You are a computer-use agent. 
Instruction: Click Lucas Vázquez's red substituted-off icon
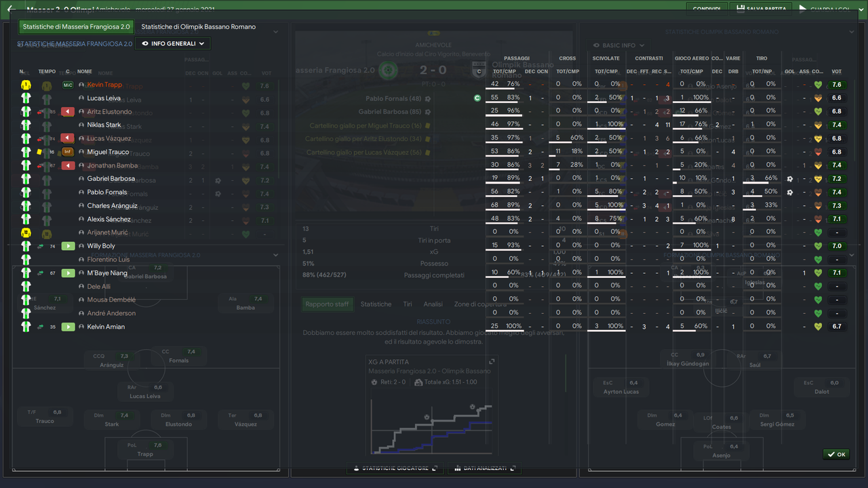point(68,138)
